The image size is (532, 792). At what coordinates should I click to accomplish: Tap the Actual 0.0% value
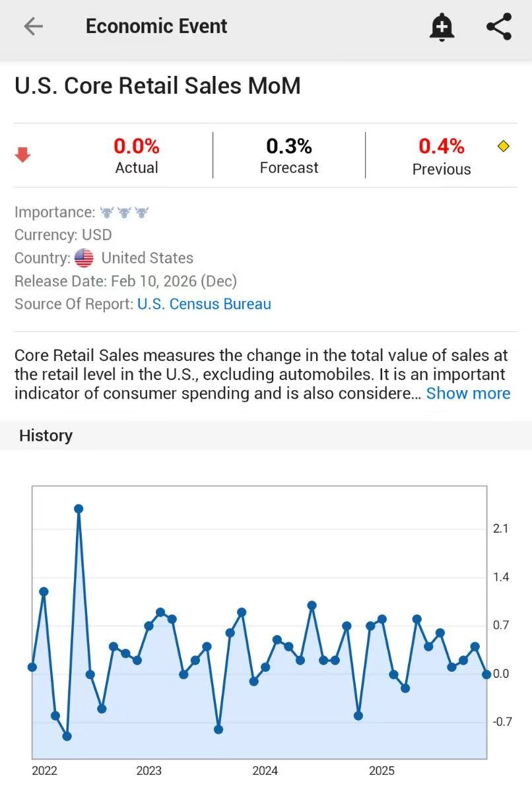pyautogui.click(x=137, y=146)
